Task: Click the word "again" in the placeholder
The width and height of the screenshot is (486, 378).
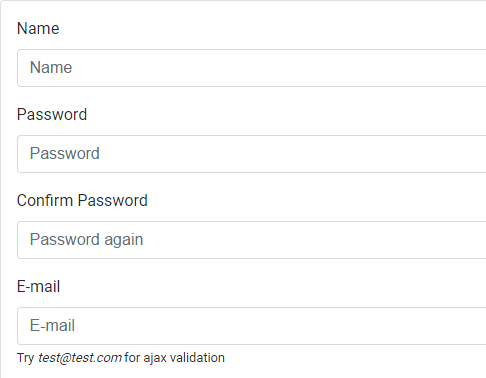Action: pos(124,240)
